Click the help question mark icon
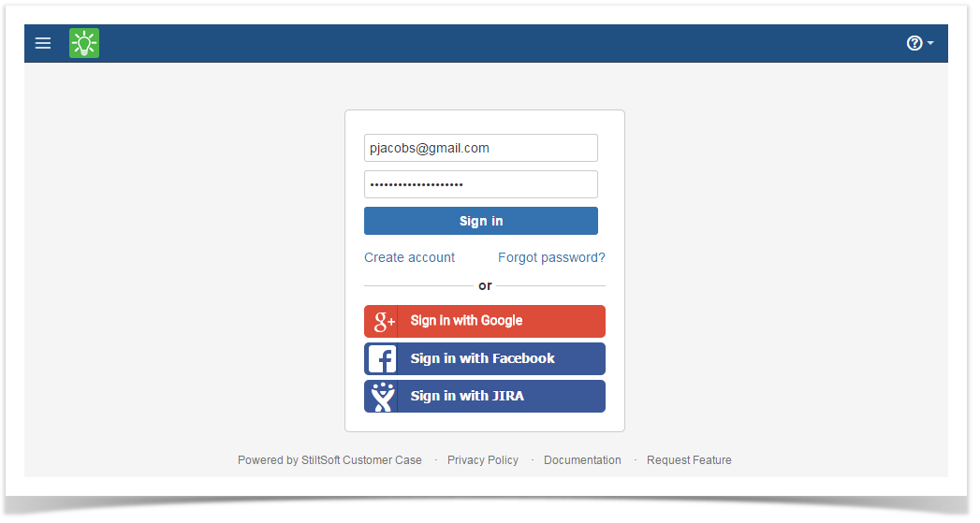 914,43
